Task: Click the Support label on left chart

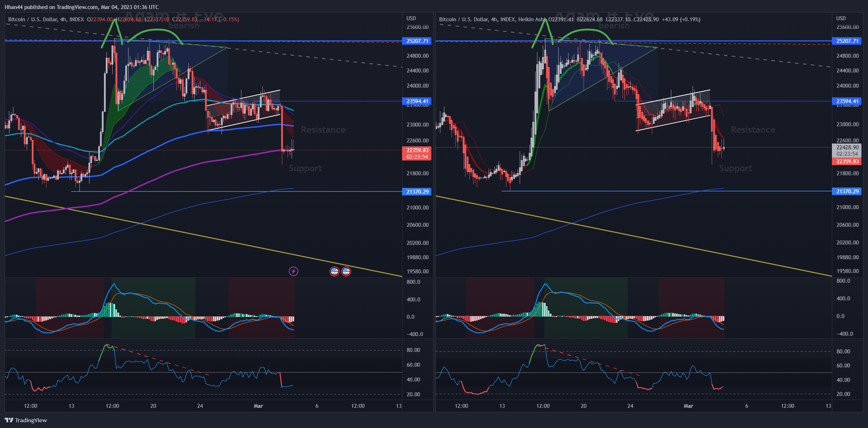Action: pyautogui.click(x=305, y=168)
